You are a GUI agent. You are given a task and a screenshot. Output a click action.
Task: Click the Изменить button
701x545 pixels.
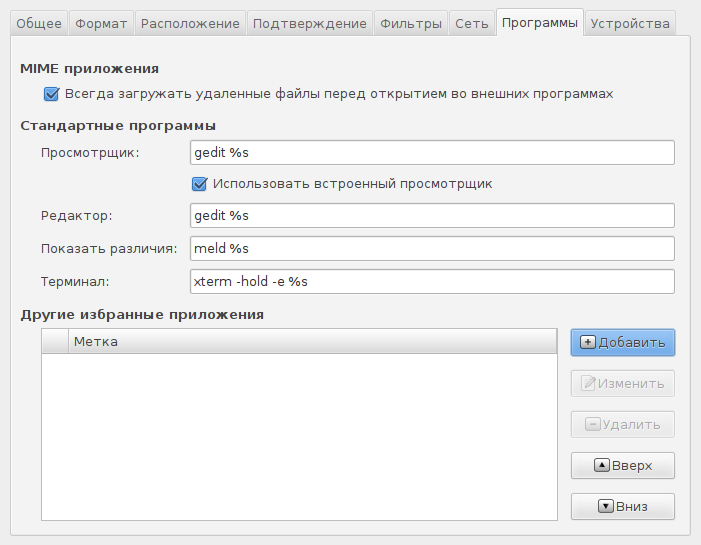[623, 384]
